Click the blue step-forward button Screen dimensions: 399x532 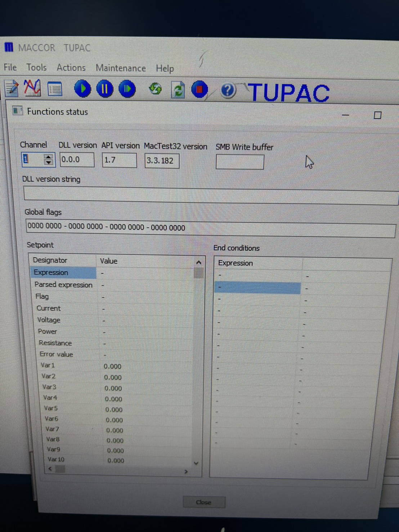point(127,89)
